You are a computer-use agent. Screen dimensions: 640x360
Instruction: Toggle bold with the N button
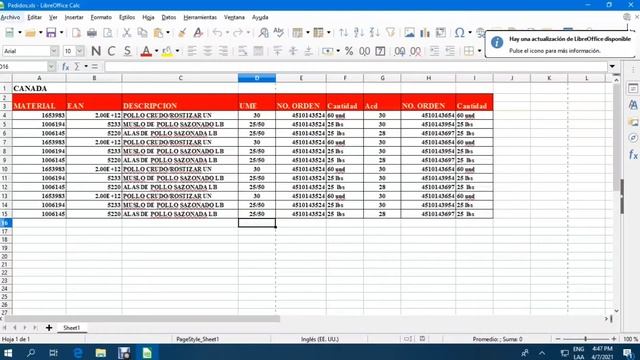pyautogui.click(x=96, y=51)
